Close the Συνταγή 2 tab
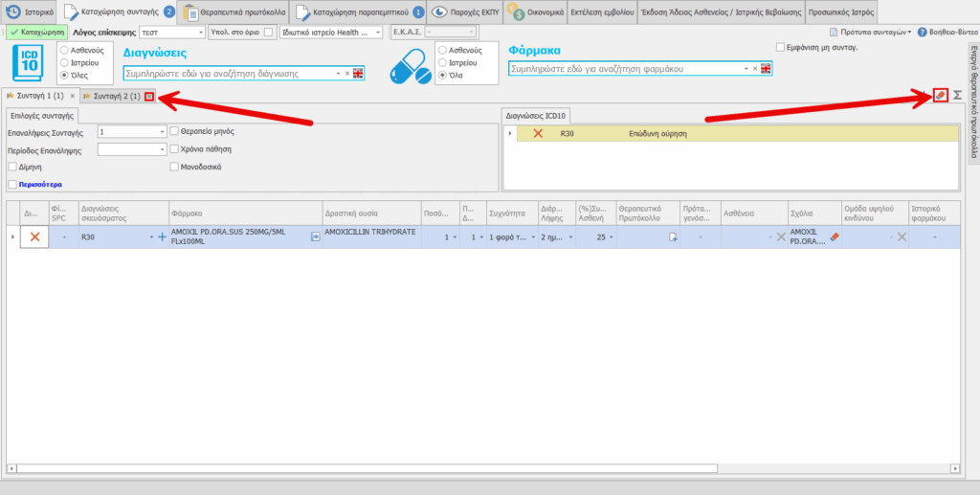The width and height of the screenshot is (980, 495). click(x=149, y=97)
